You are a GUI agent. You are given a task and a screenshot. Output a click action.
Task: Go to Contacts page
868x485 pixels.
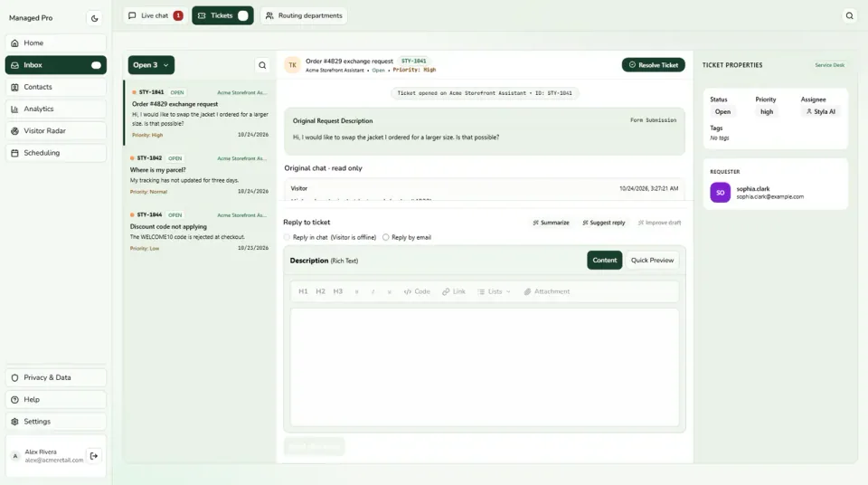56,87
